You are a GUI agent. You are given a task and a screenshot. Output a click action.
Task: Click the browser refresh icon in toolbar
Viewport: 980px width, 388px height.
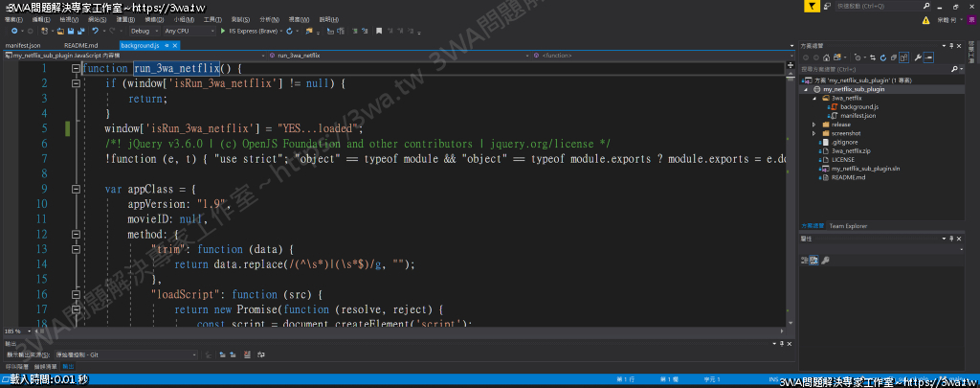click(289, 31)
